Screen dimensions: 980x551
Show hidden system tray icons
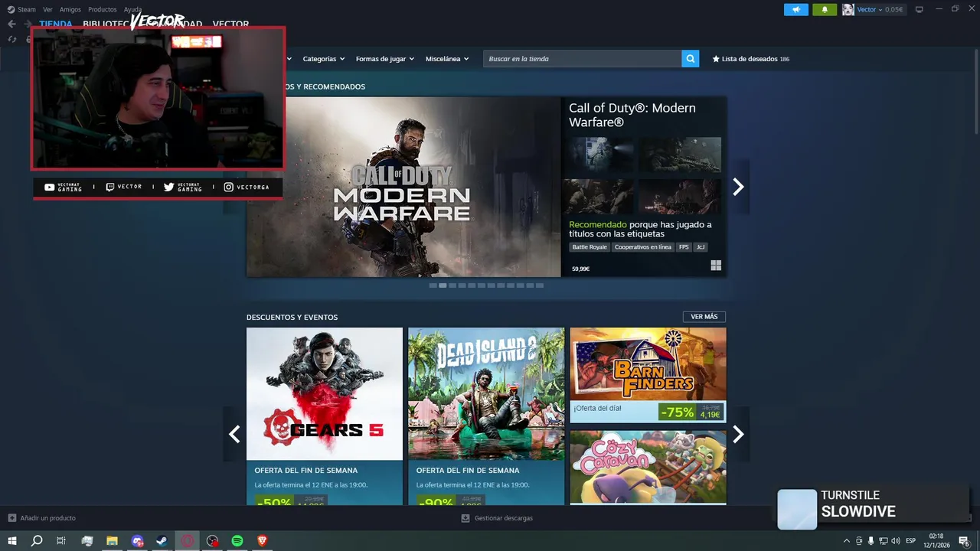pos(846,541)
